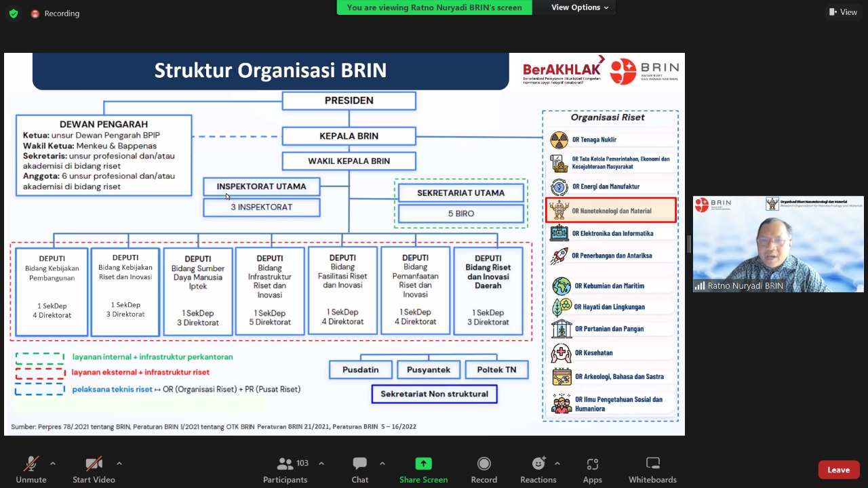868x488 pixels.
Task: Click the Deputi Bidang Infrastruktur Riset box
Action: (270, 291)
